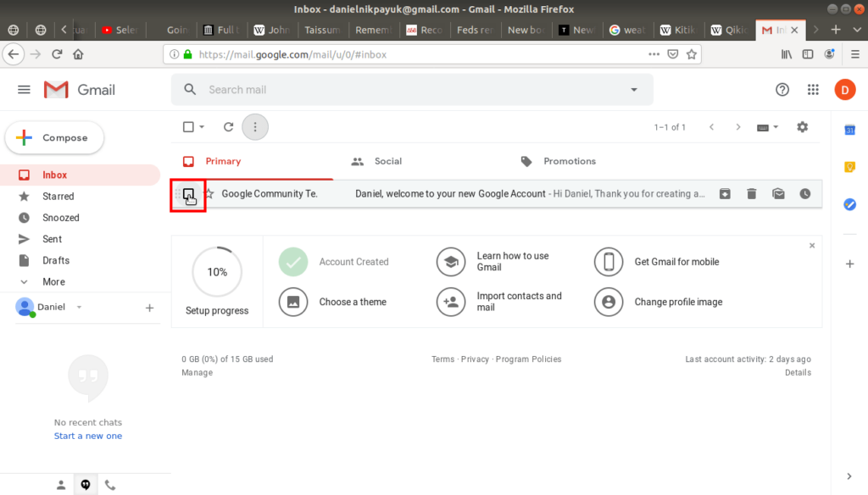Open the Firefox Library icon
The image size is (868, 495).
pos(786,54)
